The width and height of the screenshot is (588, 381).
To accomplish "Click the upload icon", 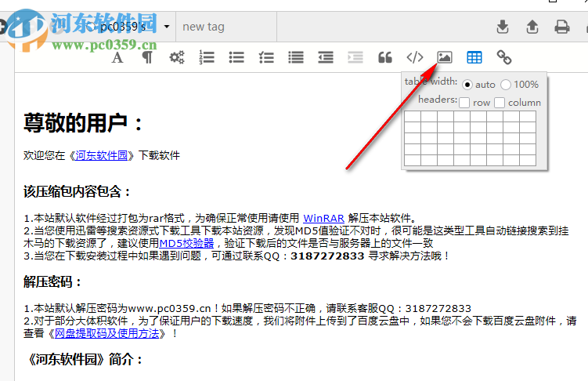I will pyautogui.click(x=532, y=27).
